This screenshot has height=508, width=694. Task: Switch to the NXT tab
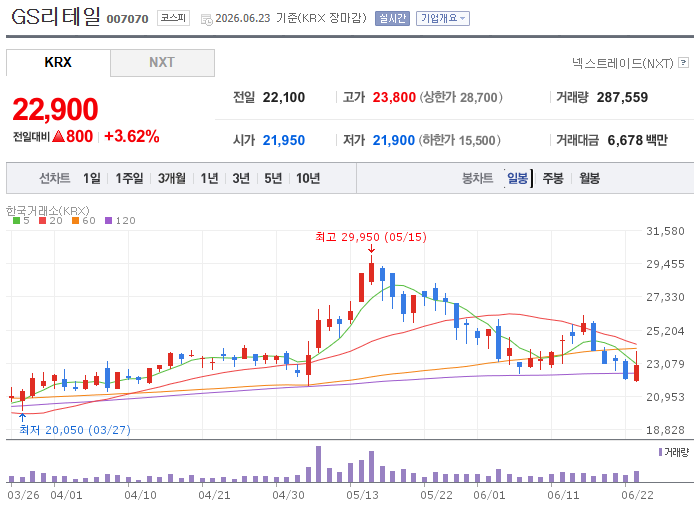tap(162, 62)
